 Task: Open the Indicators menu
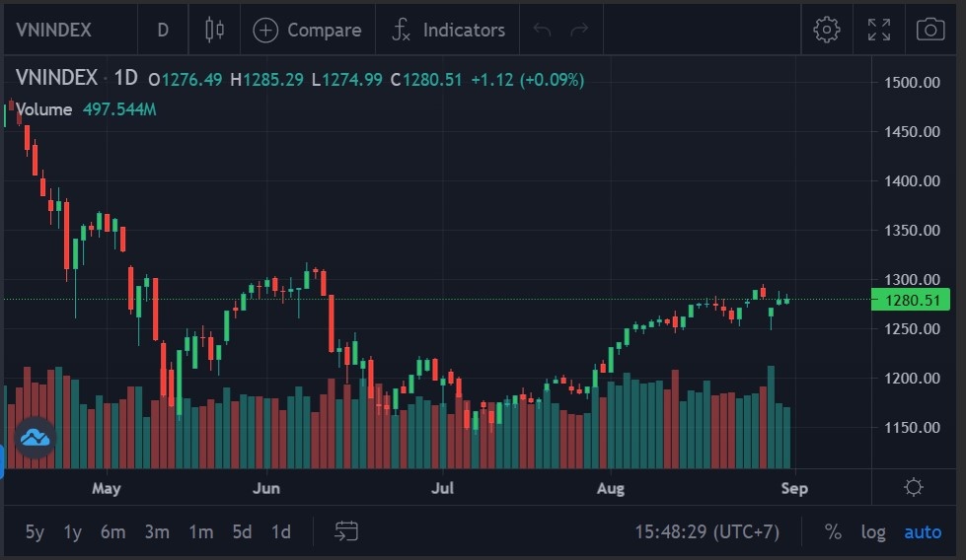448,30
